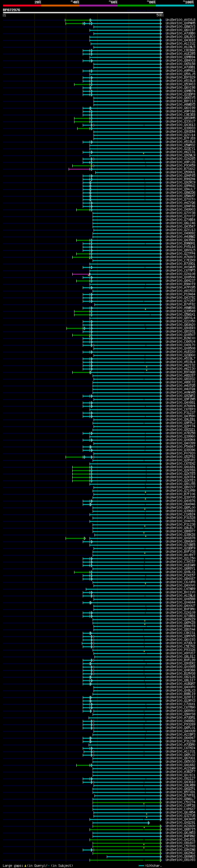Open hit UniRef100_Q39705
Viewport: 197px width, 868px height.
[180, 498]
